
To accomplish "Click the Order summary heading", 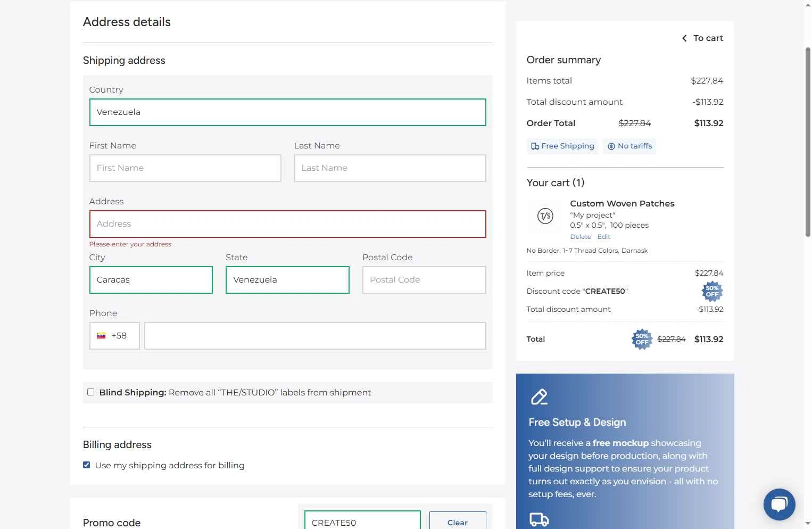I will [564, 60].
